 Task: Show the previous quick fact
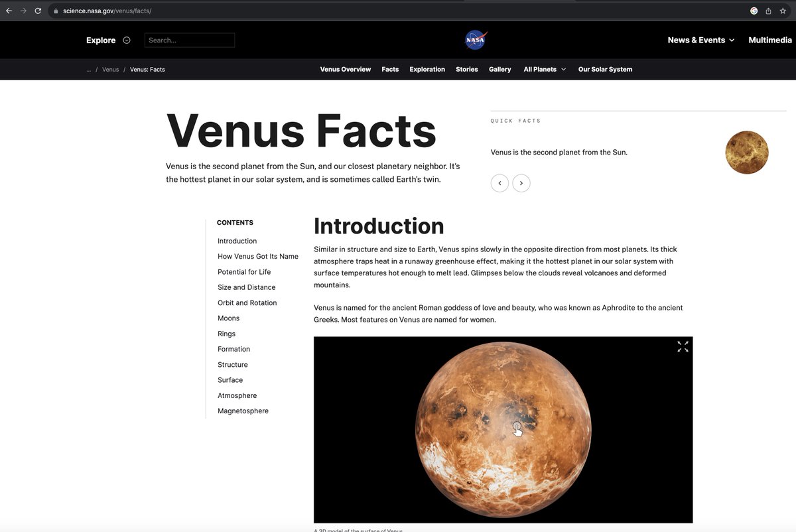click(x=499, y=183)
